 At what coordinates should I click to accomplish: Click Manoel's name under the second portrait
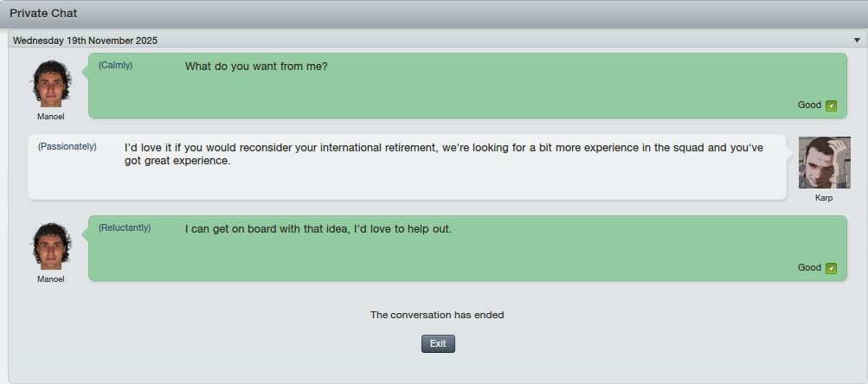[51, 279]
